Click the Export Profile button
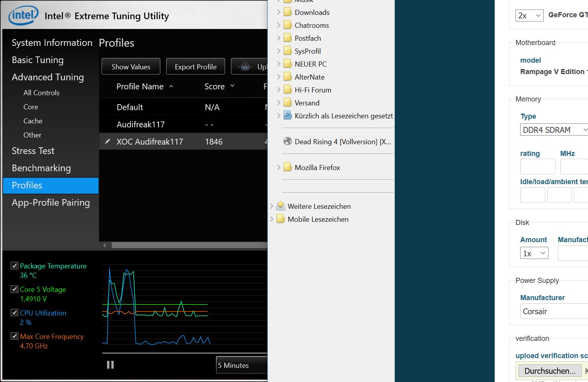 (x=196, y=67)
